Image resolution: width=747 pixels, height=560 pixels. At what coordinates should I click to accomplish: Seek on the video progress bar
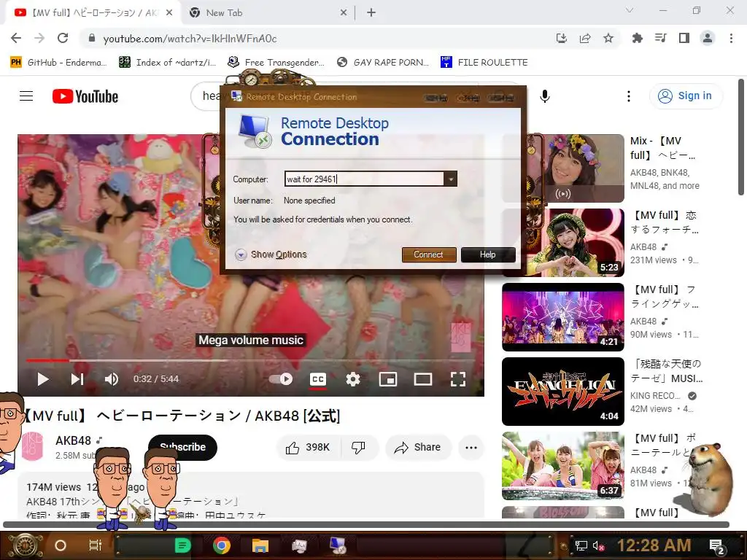point(251,360)
